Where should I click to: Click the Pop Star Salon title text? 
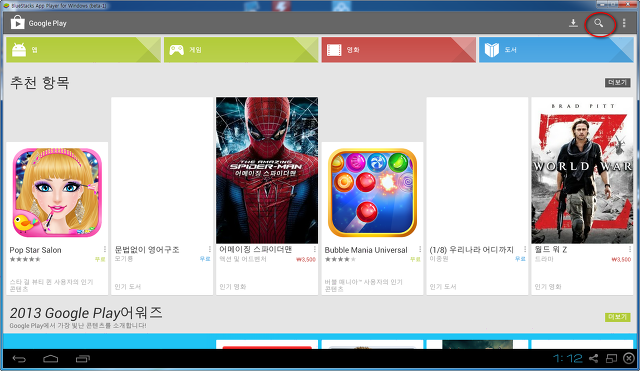[x=36, y=250]
